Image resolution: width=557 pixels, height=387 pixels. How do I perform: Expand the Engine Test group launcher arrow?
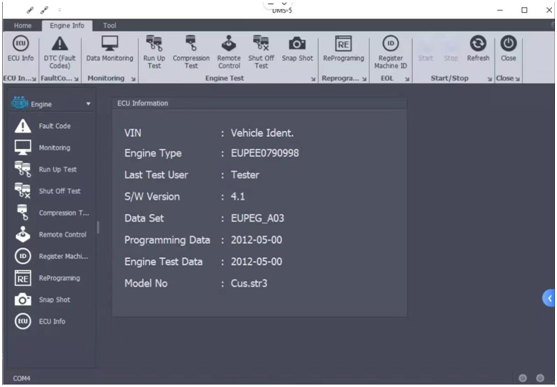[x=313, y=79]
